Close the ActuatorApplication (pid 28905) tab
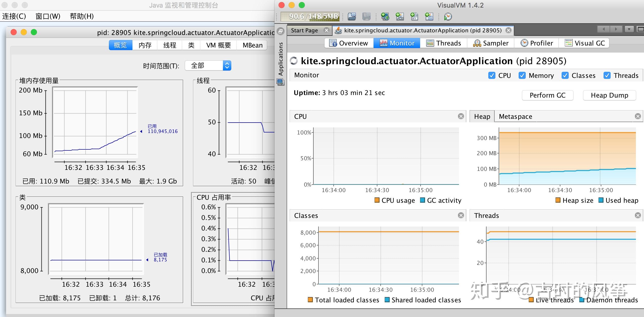 509,30
